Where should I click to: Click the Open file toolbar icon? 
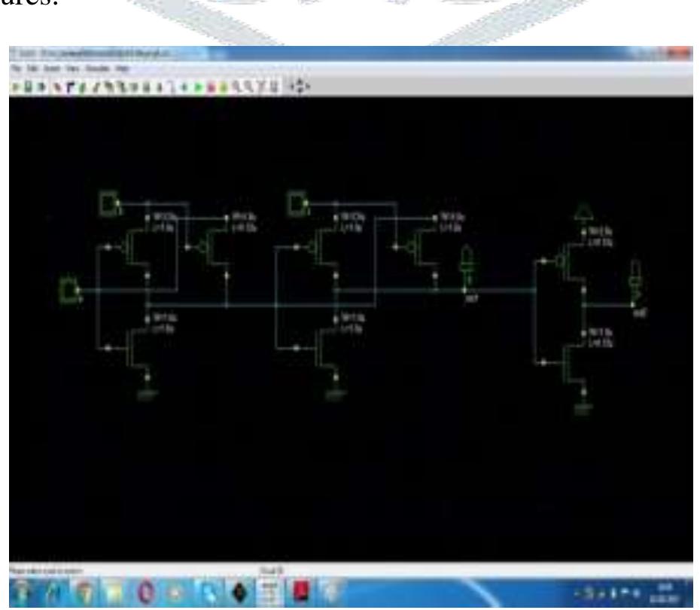pyautogui.click(x=26, y=84)
